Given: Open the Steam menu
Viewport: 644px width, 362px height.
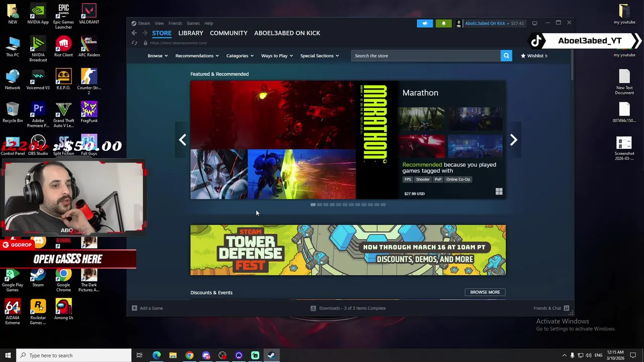Looking at the screenshot, I should pyautogui.click(x=144, y=23).
